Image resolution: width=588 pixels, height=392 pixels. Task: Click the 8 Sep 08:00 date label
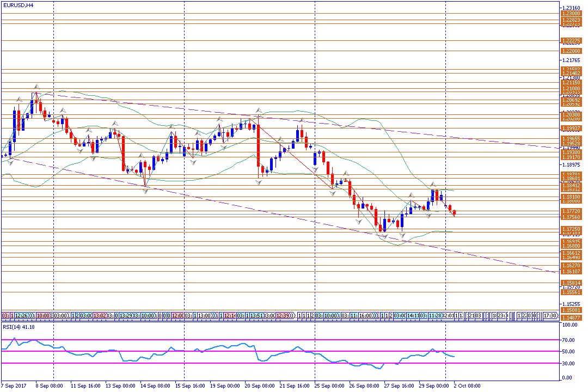pyautogui.click(x=49, y=385)
